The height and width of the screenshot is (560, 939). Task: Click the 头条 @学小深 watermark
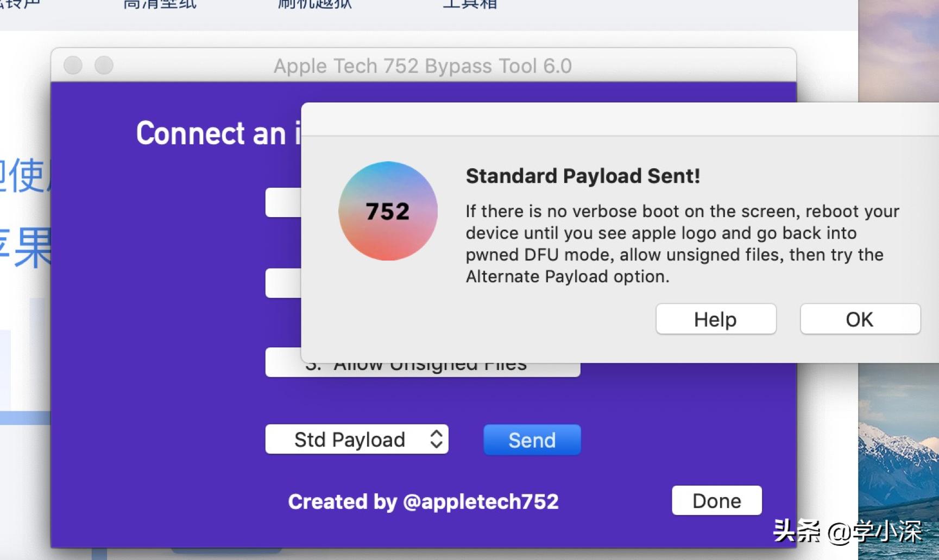[x=847, y=531]
